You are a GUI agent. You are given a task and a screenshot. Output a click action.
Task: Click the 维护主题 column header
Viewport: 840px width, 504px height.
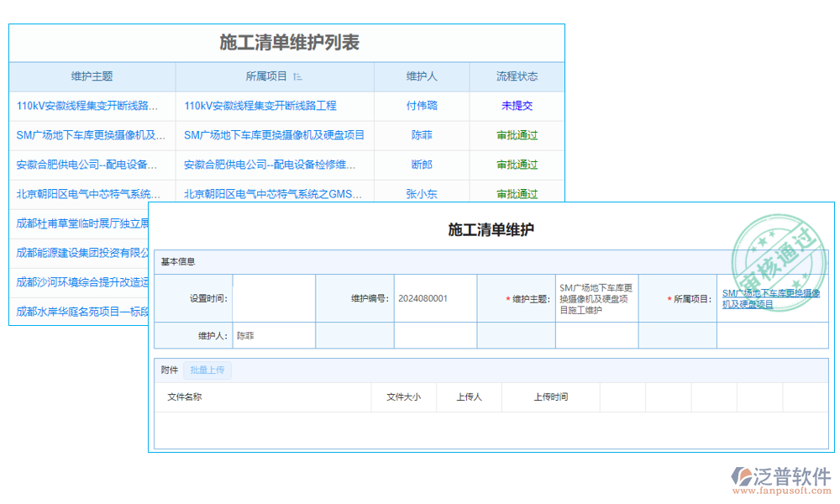coord(91,76)
